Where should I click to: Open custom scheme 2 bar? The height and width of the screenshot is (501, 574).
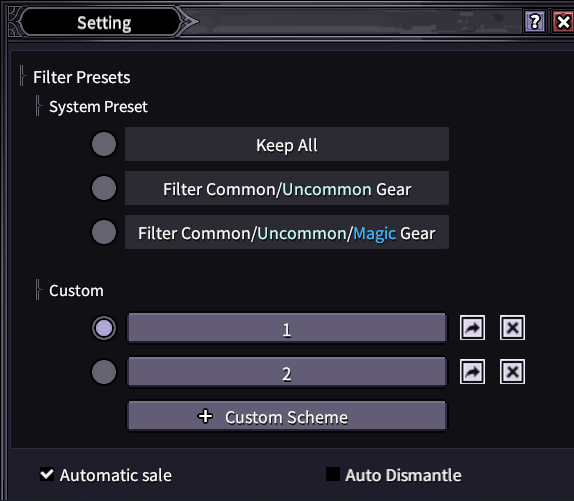coord(287,372)
